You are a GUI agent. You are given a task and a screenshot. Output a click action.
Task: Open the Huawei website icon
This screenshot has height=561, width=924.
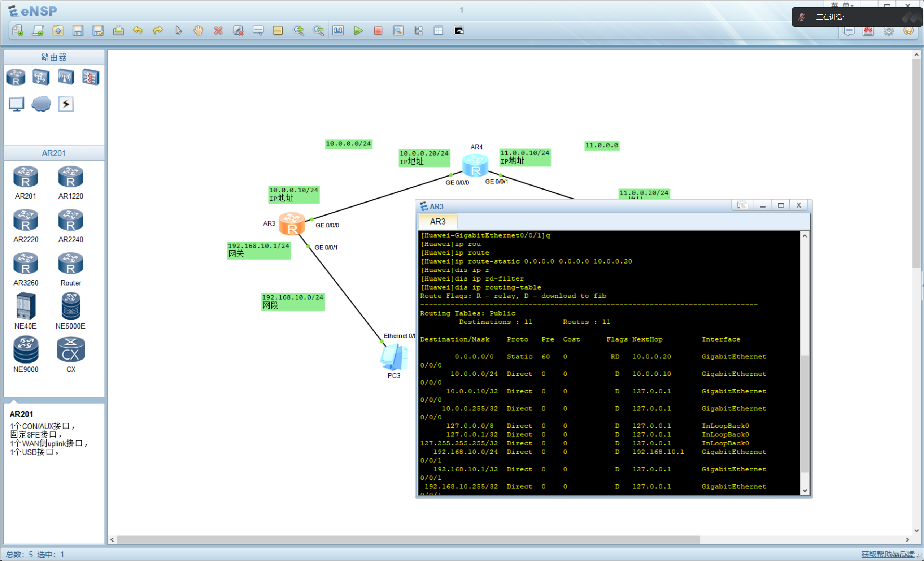[x=868, y=31]
